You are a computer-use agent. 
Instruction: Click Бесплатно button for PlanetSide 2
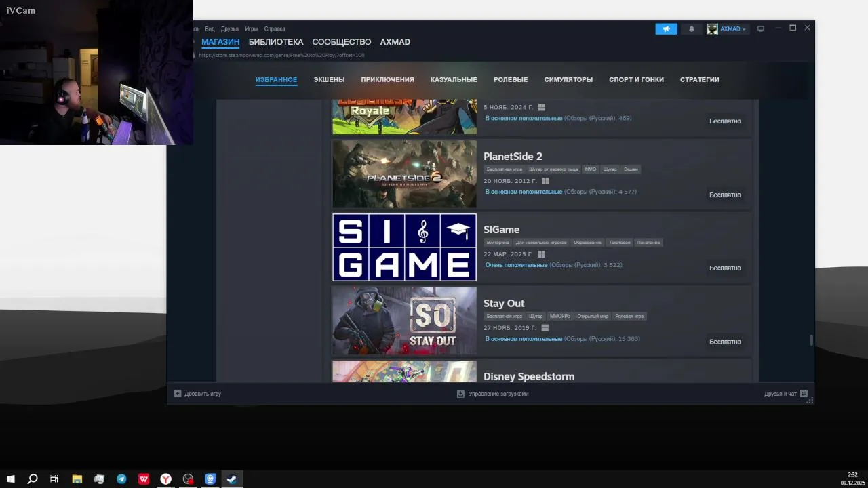tap(725, 195)
